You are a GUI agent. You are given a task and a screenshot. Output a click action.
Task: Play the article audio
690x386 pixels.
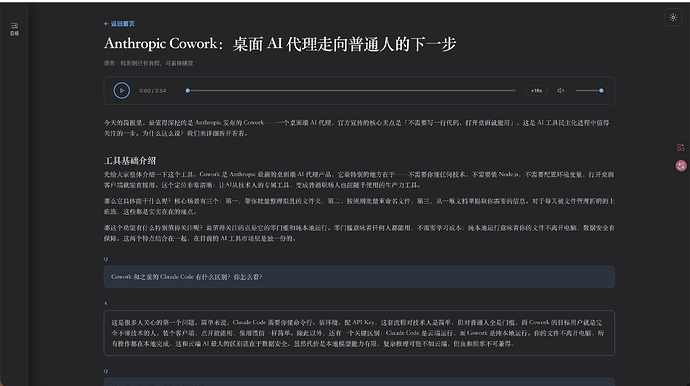[x=121, y=91]
